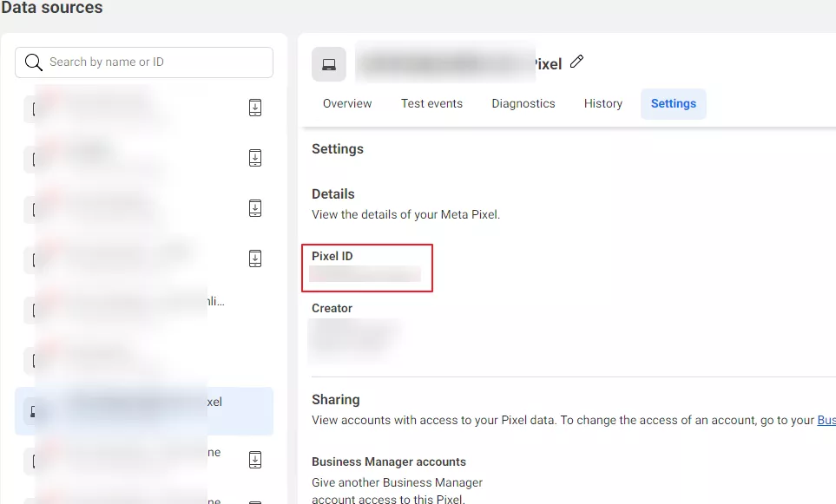
Task: Open the Business link in Sharing description
Action: pyautogui.click(x=826, y=421)
